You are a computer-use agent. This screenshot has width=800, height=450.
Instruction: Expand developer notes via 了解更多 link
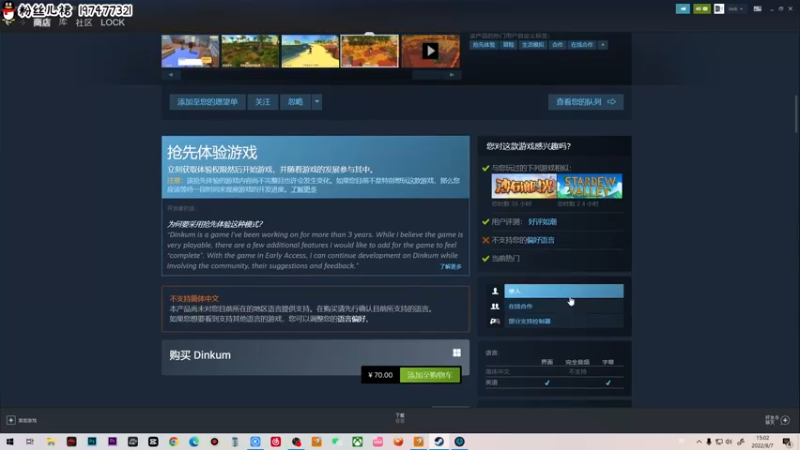point(451,266)
